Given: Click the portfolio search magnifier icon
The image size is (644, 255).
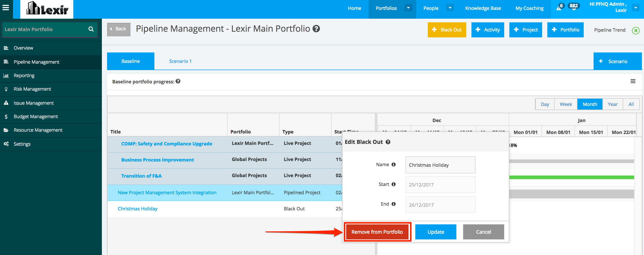Looking at the screenshot, I should click(x=91, y=29).
